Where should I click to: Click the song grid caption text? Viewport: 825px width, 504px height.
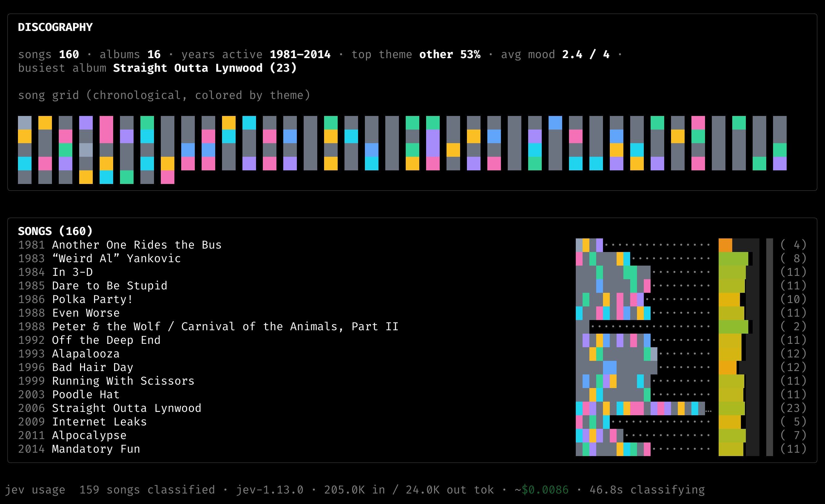pyautogui.click(x=164, y=96)
